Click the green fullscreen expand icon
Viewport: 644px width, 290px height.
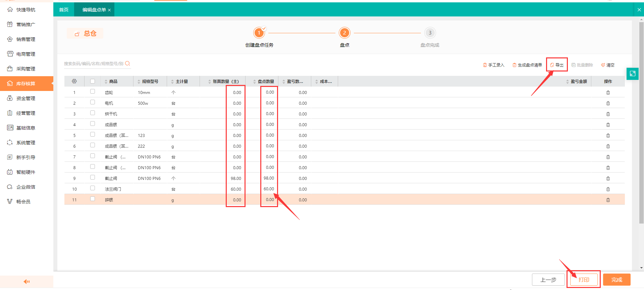click(x=632, y=74)
